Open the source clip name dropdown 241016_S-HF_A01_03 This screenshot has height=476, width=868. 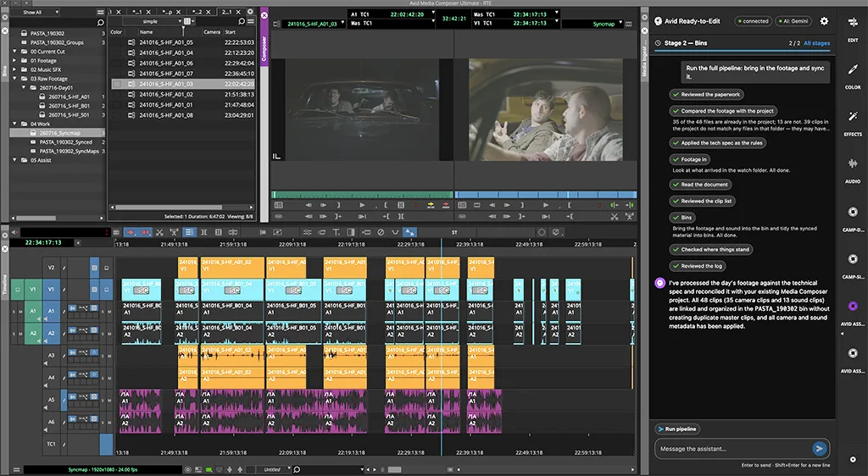314,24
